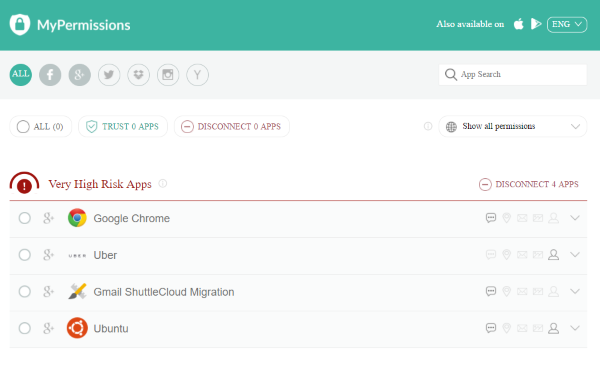Select Gmail ShuttleCloud Migration radio button
The image size is (600, 365).
pos(24,292)
